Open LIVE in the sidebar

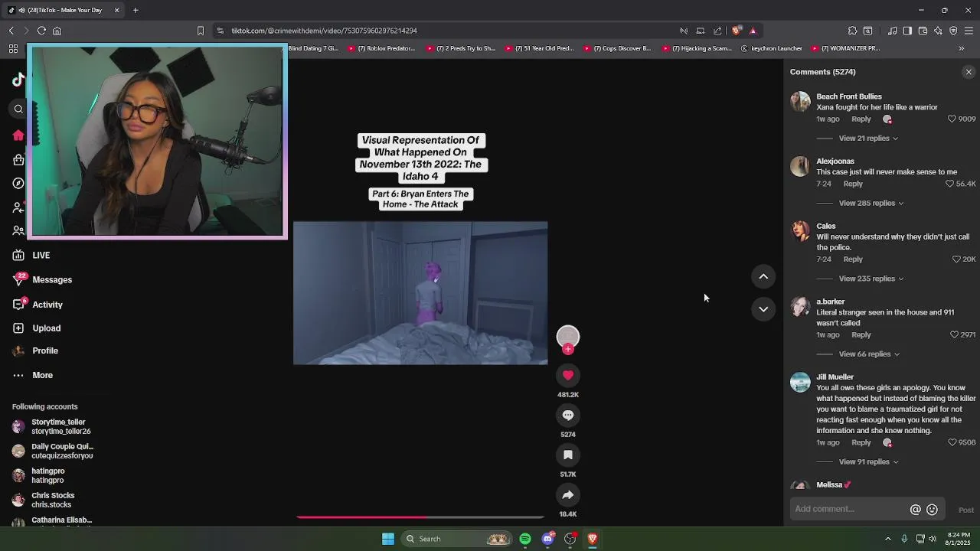coord(31,255)
